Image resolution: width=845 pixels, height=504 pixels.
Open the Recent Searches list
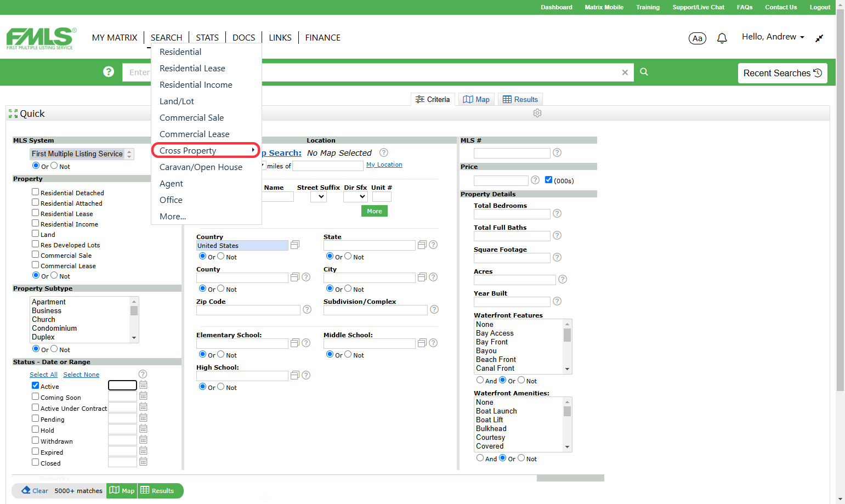[782, 73]
